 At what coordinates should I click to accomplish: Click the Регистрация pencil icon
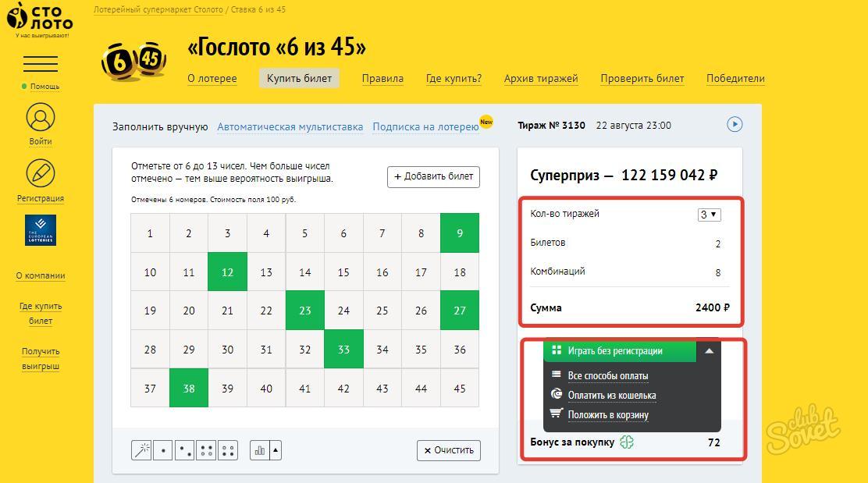pos(41,174)
